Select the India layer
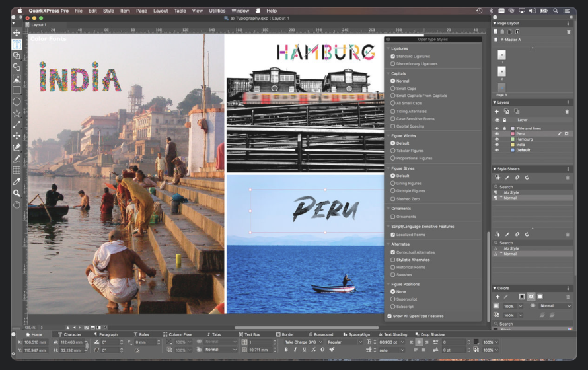 [x=522, y=145]
